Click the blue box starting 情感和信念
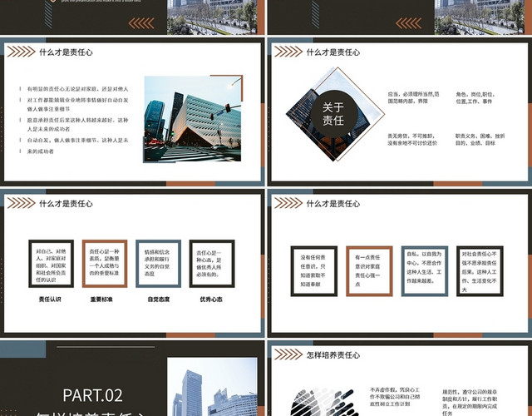 159,264
